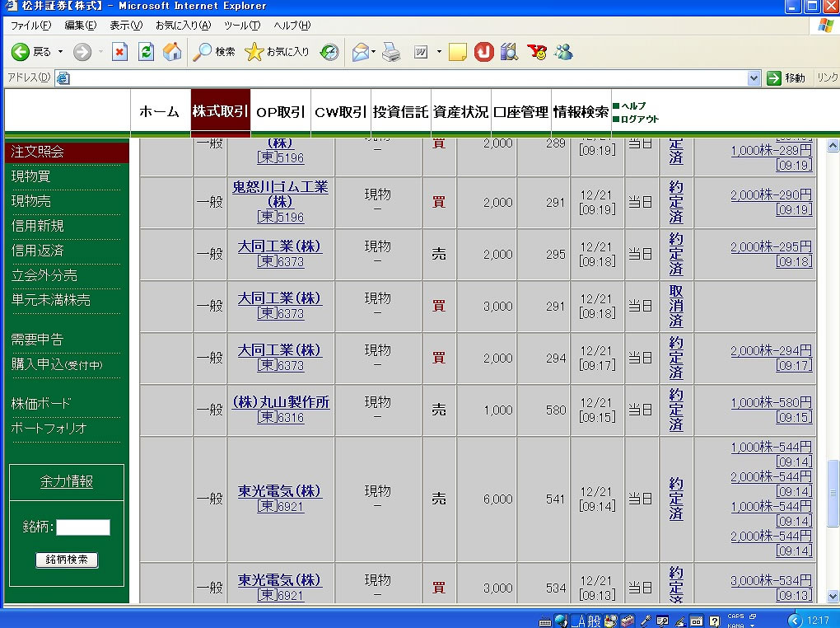This screenshot has width=840, height=628.
Task: Click the 銘柄検索 button
Action: pyautogui.click(x=67, y=560)
